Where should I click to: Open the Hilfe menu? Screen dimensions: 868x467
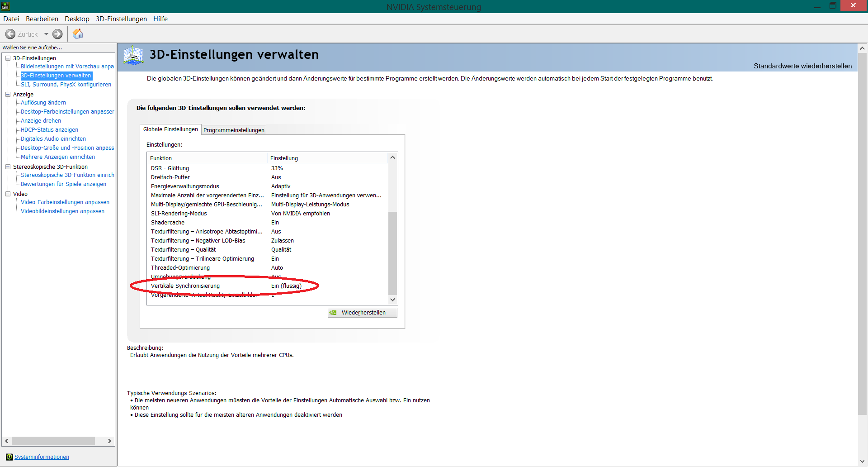(x=160, y=19)
